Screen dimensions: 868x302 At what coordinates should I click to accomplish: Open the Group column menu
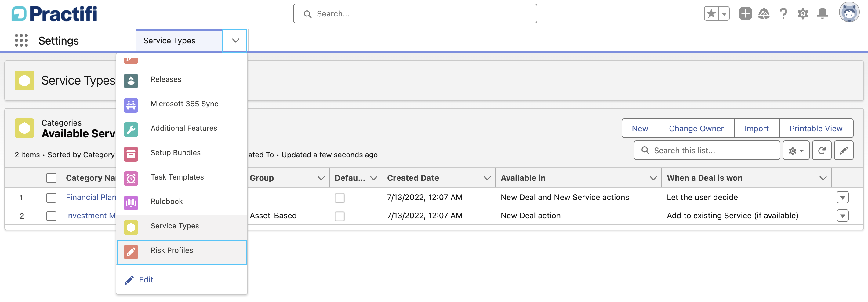tap(321, 178)
